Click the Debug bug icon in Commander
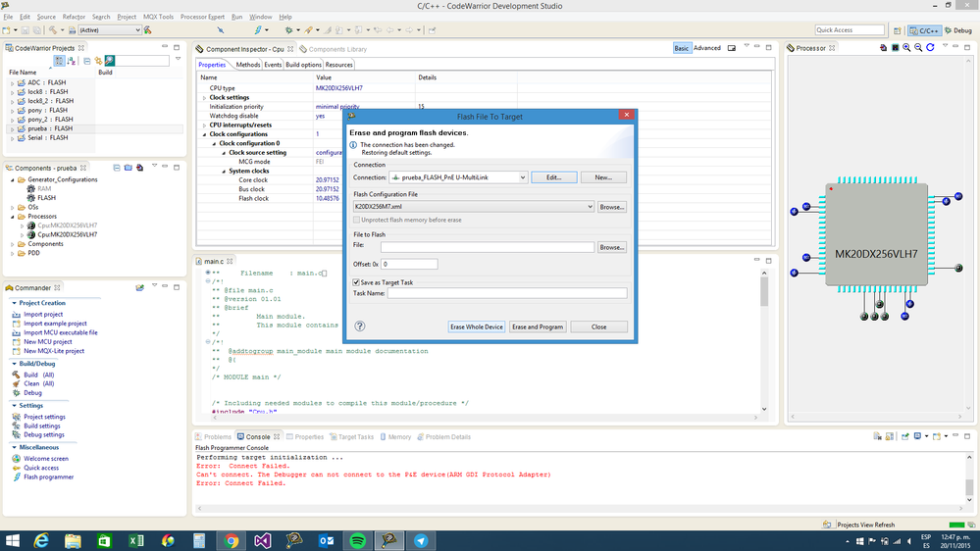The image size is (980, 551). tap(17, 393)
